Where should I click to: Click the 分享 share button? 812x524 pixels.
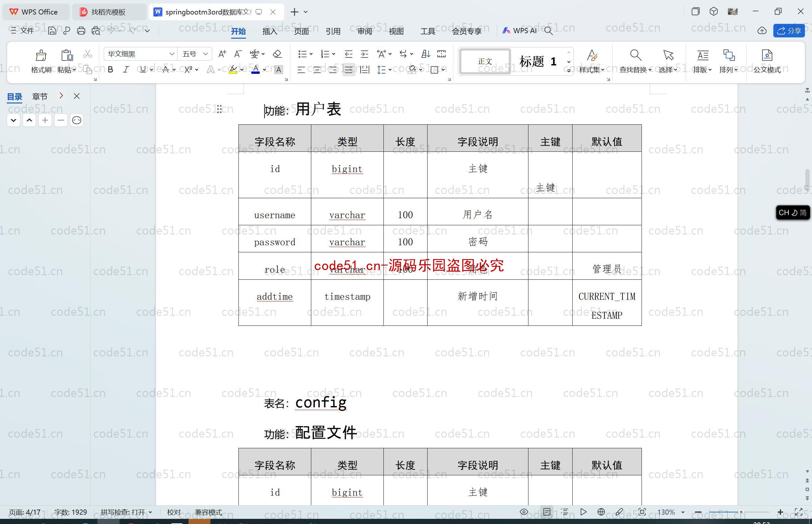791,31
